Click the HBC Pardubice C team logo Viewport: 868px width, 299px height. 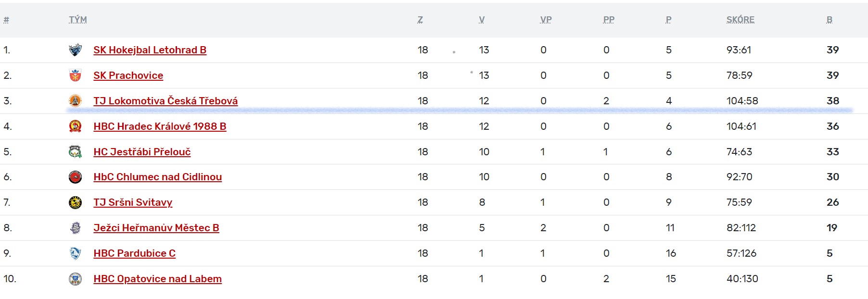[x=75, y=253]
